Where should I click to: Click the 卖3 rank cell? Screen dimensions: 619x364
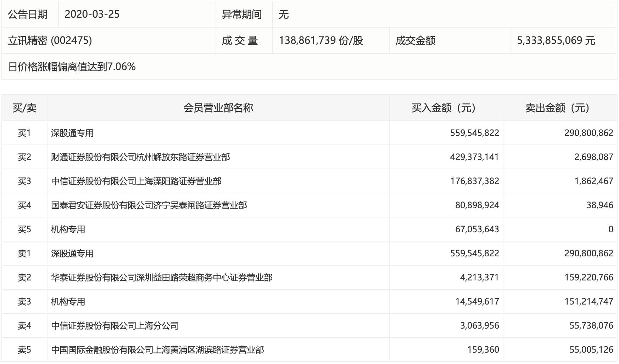click(x=24, y=302)
